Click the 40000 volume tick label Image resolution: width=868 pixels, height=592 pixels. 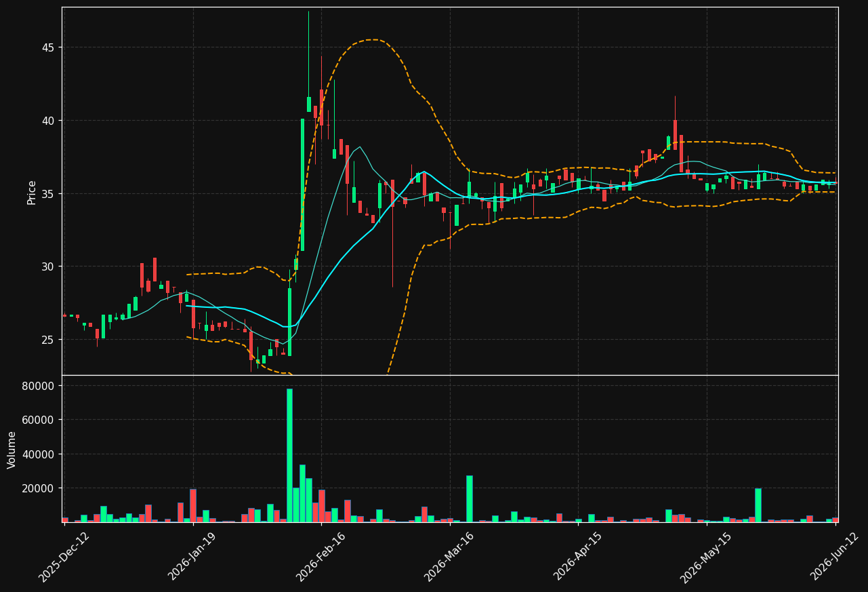[39, 454]
